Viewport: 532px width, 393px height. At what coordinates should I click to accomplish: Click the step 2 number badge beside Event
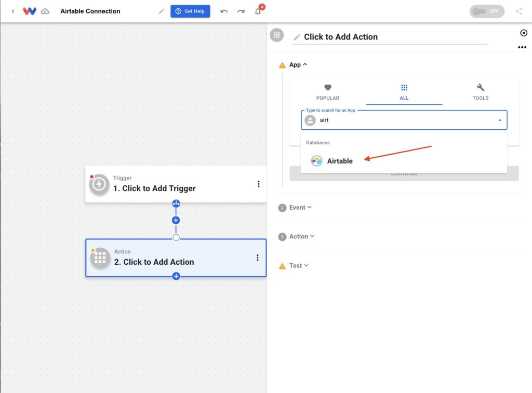click(x=282, y=208)
